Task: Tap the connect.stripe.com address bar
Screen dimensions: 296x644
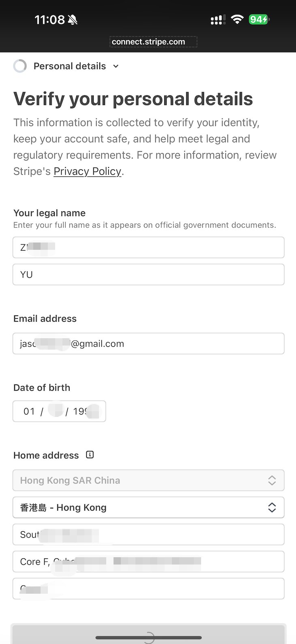Action: (153, 42)
